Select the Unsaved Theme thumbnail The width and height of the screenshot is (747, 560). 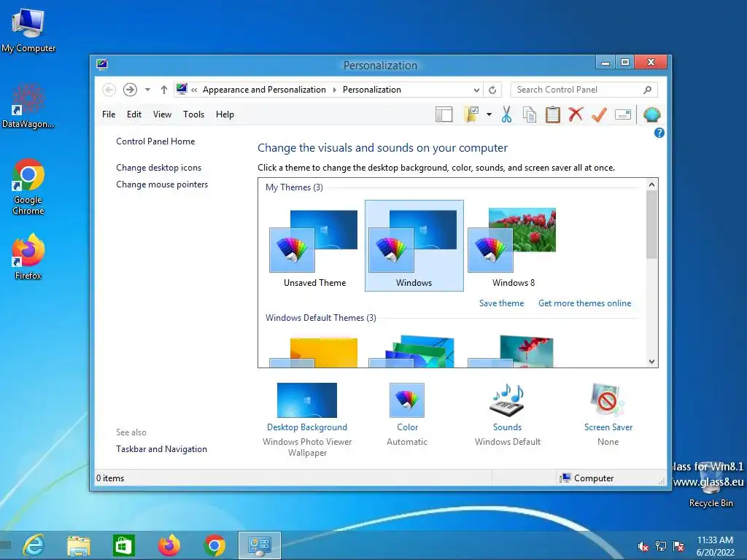[314, 246]
